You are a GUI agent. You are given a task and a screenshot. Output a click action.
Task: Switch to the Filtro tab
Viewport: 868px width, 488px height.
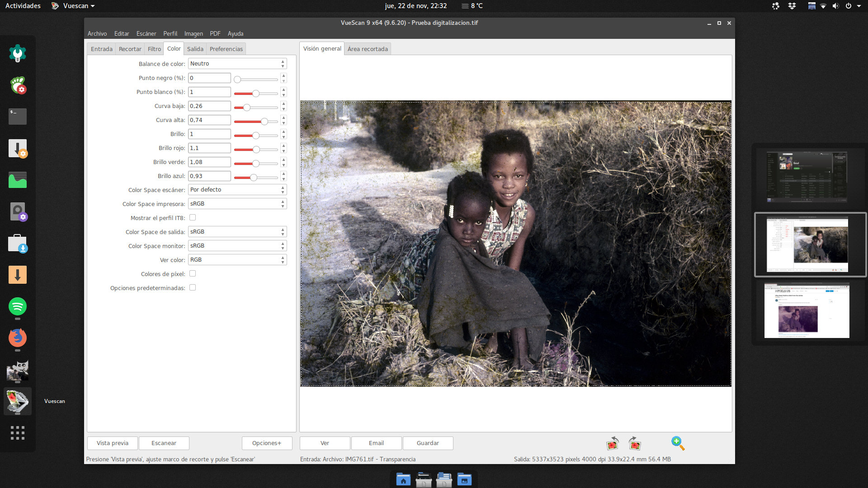154,49
